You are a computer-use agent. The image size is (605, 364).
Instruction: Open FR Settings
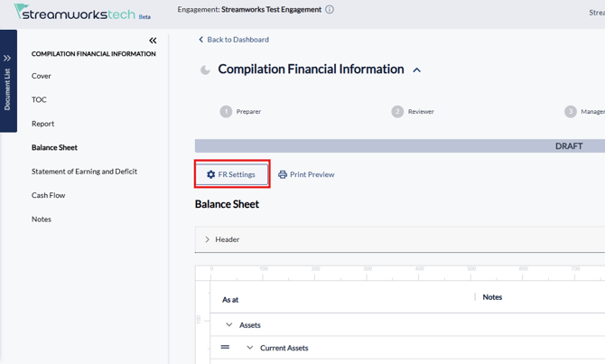coord(231,174)
